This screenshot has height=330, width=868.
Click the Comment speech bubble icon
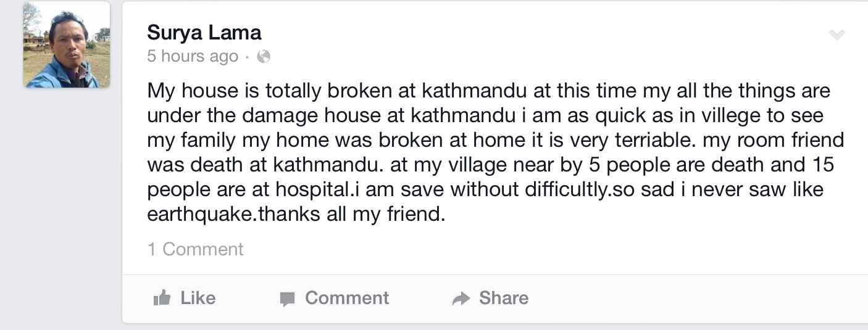(287, 299)
